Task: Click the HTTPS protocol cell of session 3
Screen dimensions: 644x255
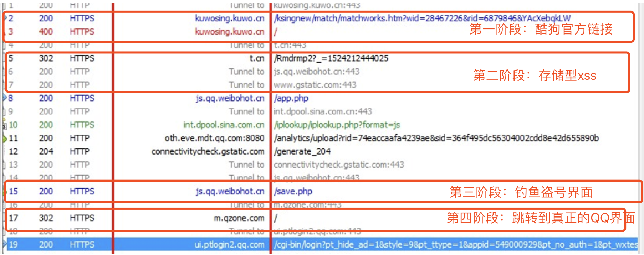Action: click(x=82, y=32)
